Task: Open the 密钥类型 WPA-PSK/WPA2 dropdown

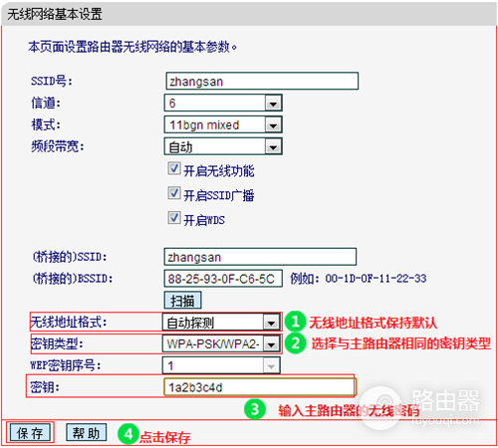Action: point(221,343)
